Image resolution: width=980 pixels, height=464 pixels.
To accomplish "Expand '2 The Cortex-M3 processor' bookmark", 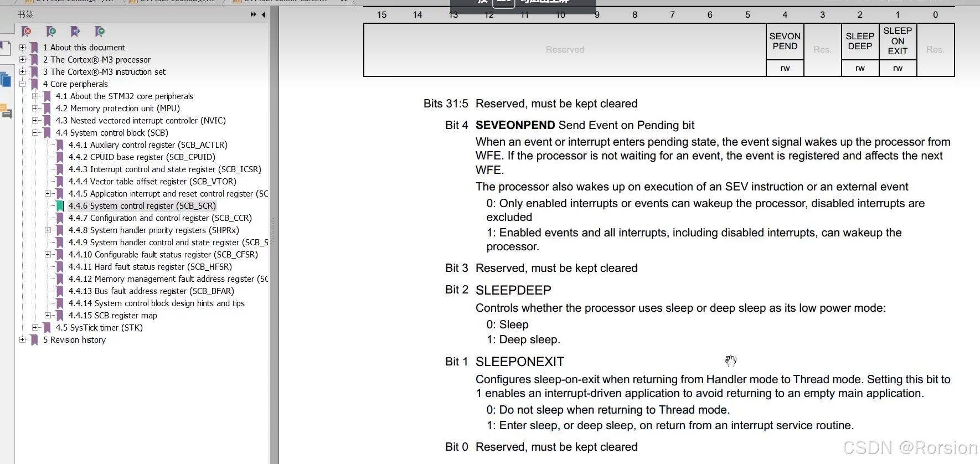I will pyautogui.click(x=23, y=60).
